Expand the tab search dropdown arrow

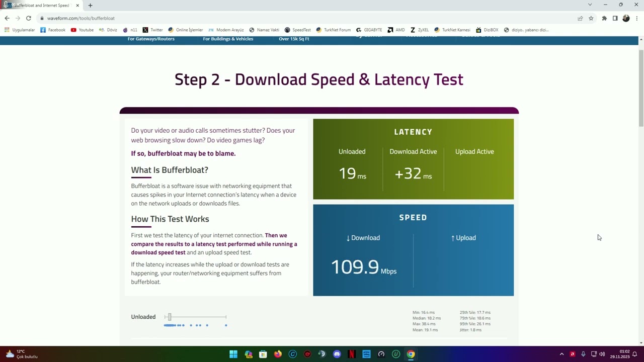590,5
